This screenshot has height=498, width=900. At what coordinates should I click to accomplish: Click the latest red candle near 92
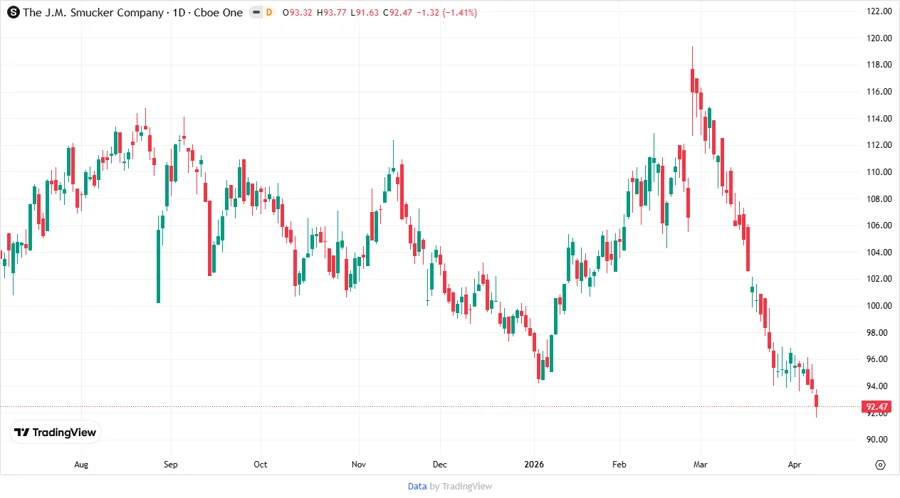[817, 403]
